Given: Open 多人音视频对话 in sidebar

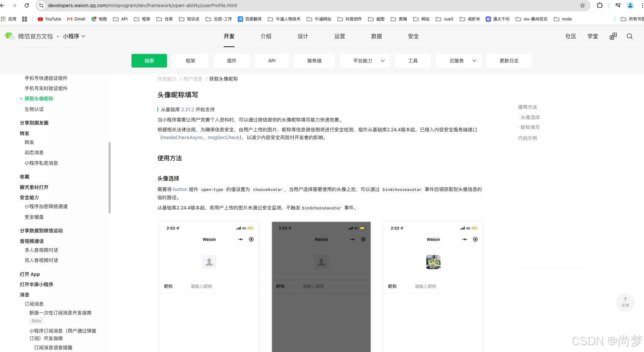Looking at the screenshot, I should [x=41, y=250].
